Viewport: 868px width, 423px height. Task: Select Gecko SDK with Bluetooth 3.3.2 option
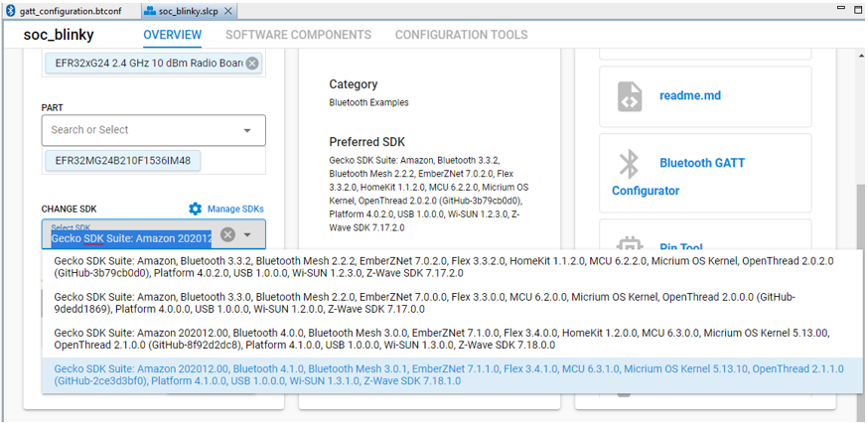(444, 266)
